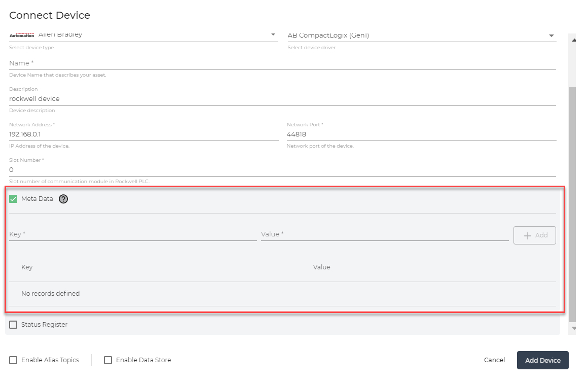
Task: Click the scrollbar down arrow
Action: [x=574, y=328]
